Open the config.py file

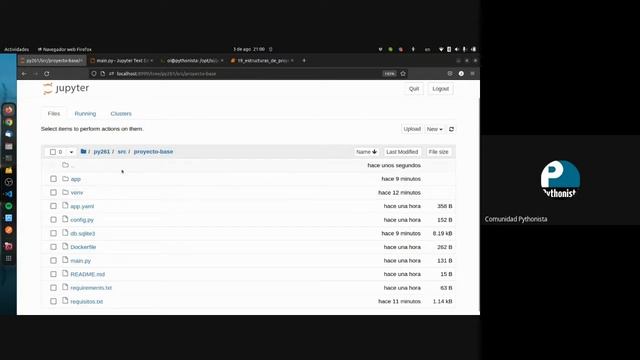click(82, 220)
